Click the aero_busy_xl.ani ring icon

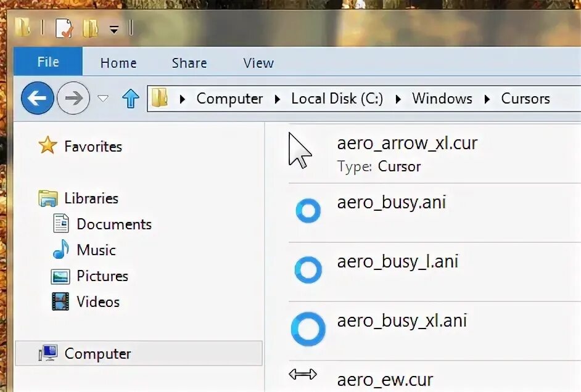(x=308, y=329)
